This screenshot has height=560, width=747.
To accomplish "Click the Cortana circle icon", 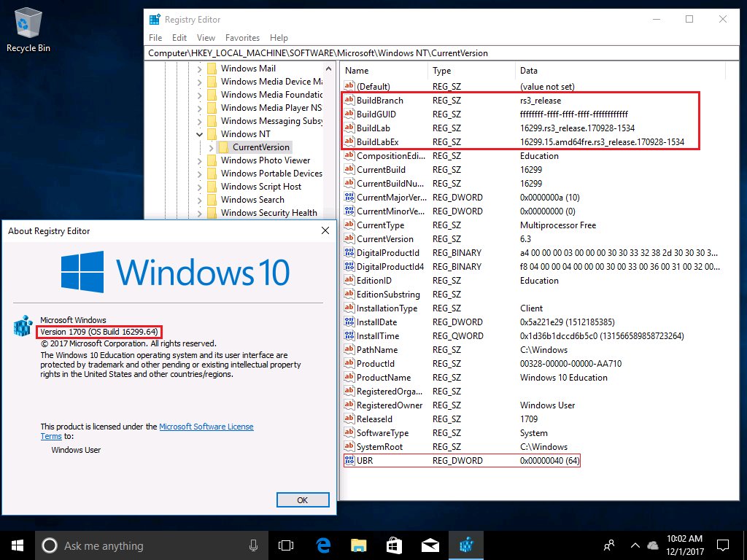I will click(50, 545).
